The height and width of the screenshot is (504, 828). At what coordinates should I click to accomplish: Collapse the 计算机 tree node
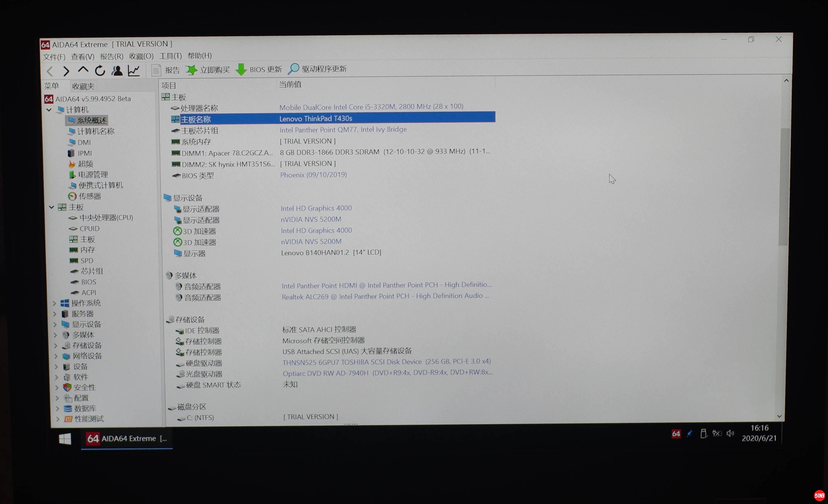tap(49, 110)
